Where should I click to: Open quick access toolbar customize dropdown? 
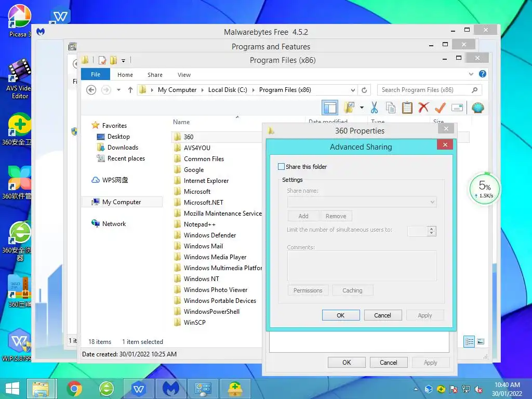[123, 61]
